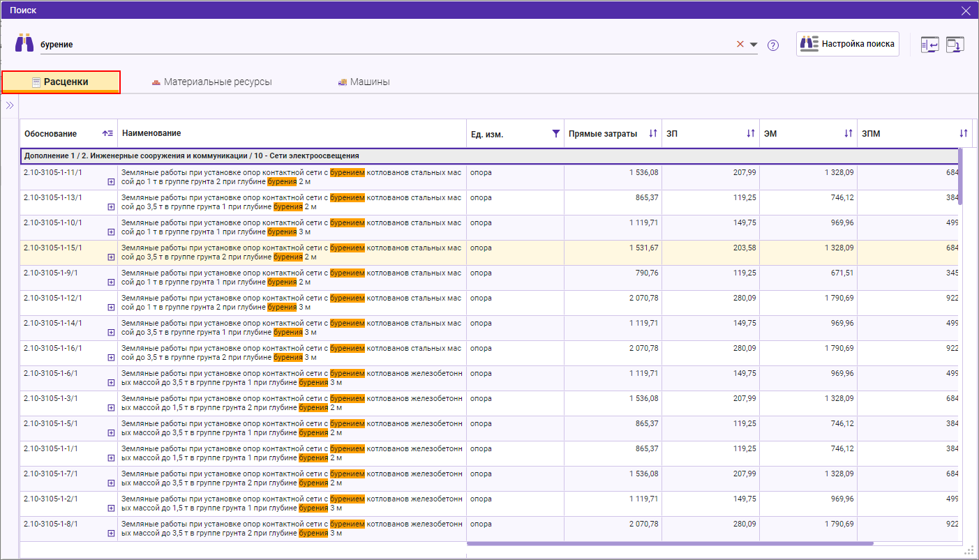
Task: Click the insert-into-estimate icon near Настройка поиска
Action: coord(929,45)
